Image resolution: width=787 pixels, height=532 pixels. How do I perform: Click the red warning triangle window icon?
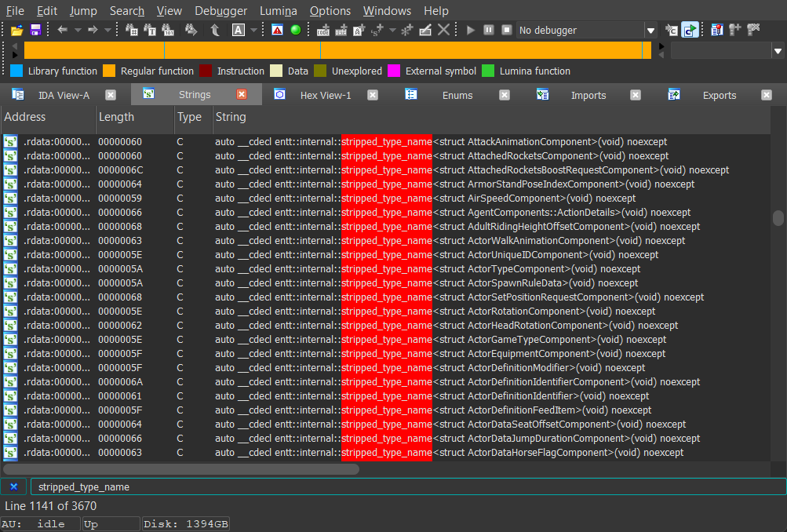277,30
